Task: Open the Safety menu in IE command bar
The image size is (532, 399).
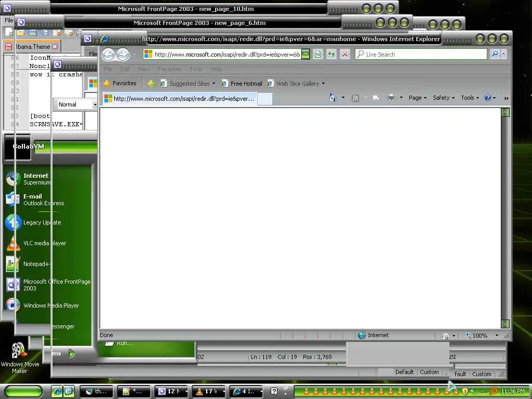Action: 444,98
